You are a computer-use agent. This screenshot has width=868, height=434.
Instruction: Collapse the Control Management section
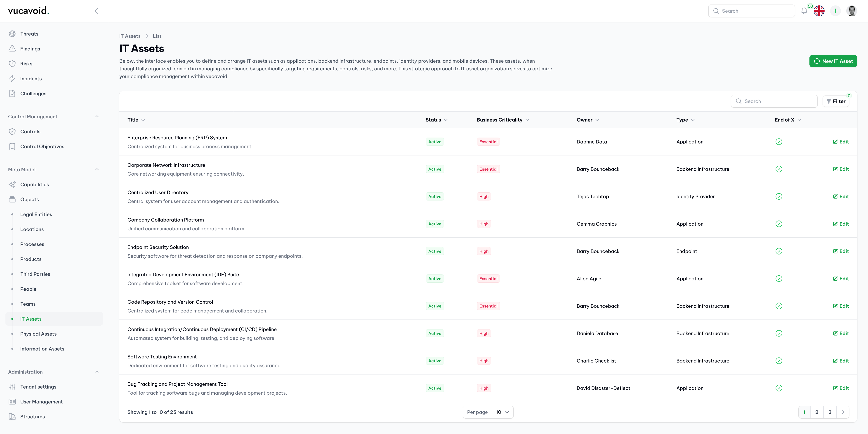coord(97,117)
